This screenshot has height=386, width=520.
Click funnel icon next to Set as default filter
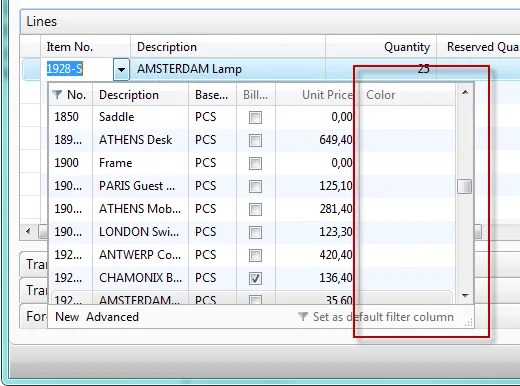(303, 317)
